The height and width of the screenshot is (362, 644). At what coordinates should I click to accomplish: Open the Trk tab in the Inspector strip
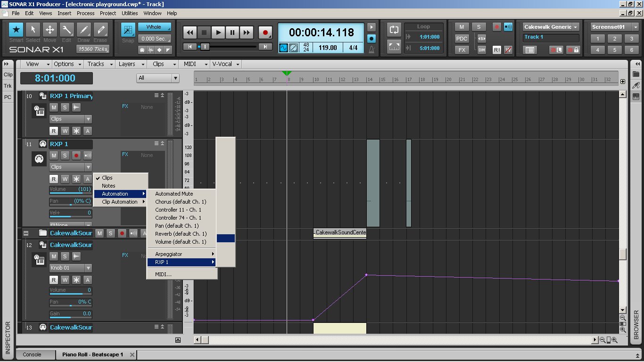click(x=8, y=86)
